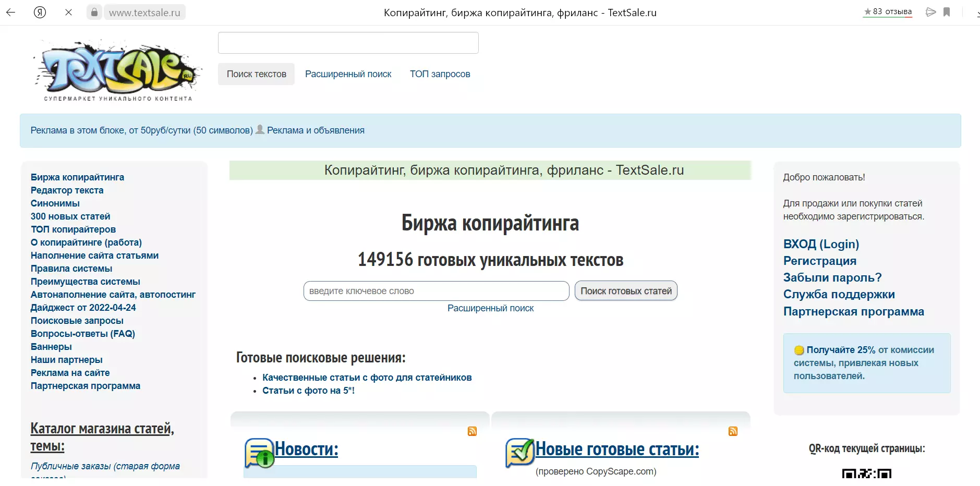
Task: Go back with the browser back arrow
Action: click(x=11, y=12)
